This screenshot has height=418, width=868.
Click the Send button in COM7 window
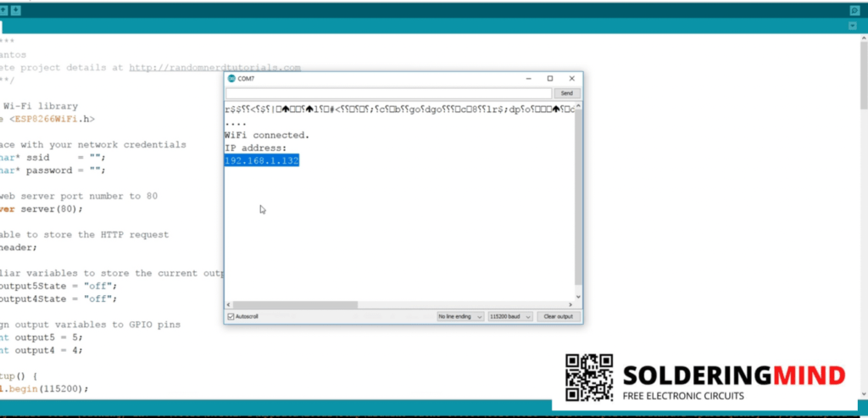pos(567,93)
